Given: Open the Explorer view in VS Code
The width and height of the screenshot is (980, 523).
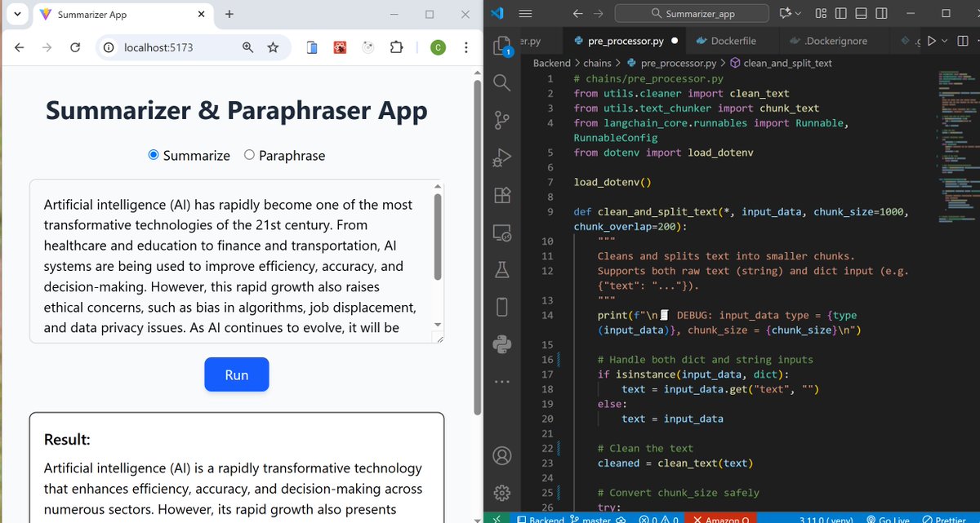Looking at the screenshot, I should click(501, 46).
